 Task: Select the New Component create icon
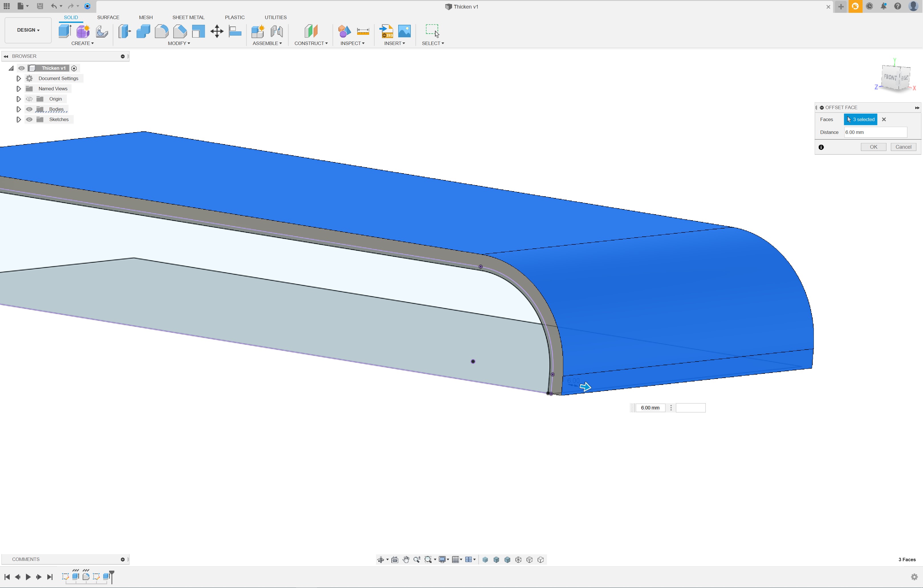click(x=65, y=31)
